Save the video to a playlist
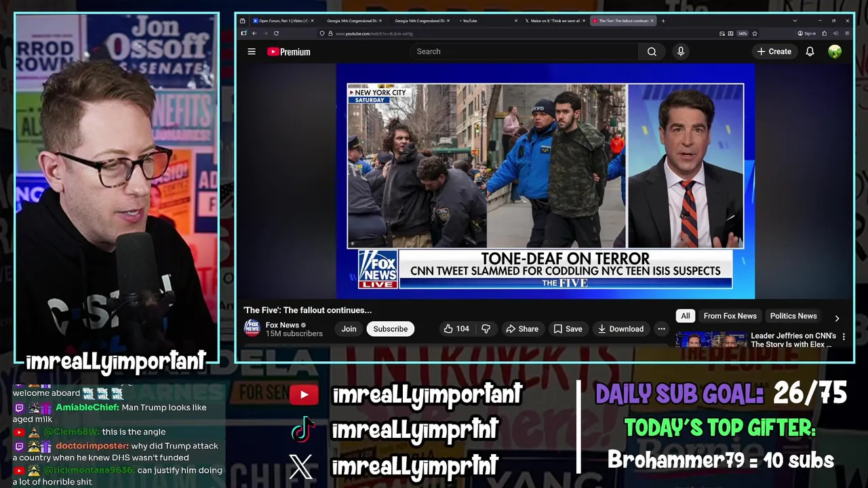The height and width of the screenshot is (488, 868). point(568,329)
